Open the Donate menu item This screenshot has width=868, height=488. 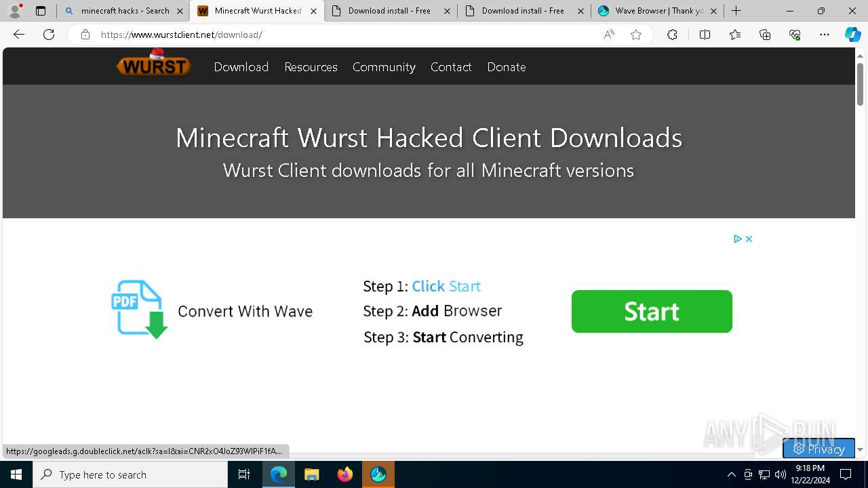tap(507, 66)
